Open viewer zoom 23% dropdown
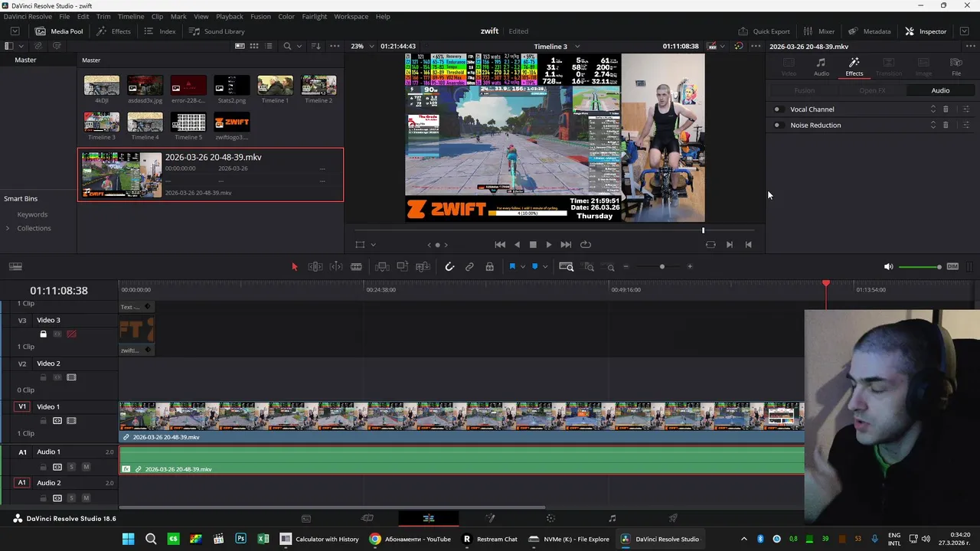The height and width of the screenshot is (551, 980). click(x=361, y=46)
